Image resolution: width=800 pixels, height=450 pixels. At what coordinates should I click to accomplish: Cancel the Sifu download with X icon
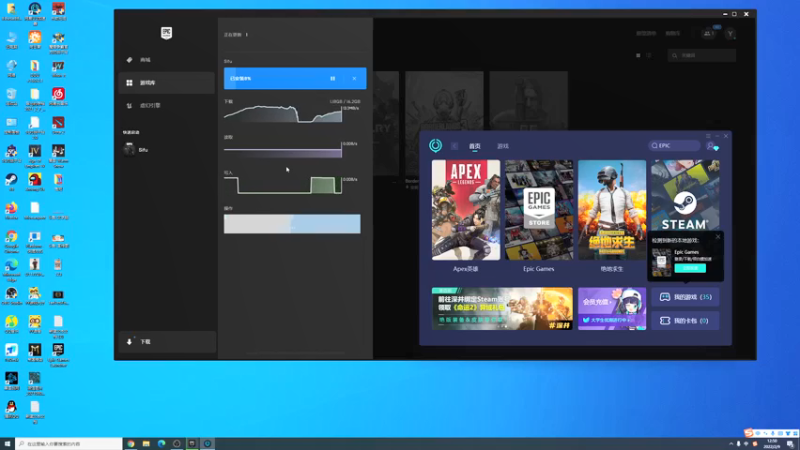[x=355, y=79]
